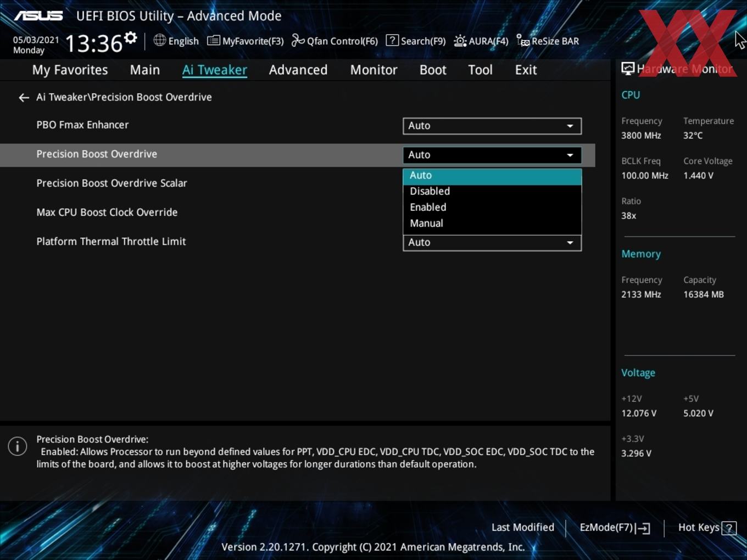Open the PBO Fmax Enhancer dropdown
Screen dimensions: 747x560
point(492,126)
